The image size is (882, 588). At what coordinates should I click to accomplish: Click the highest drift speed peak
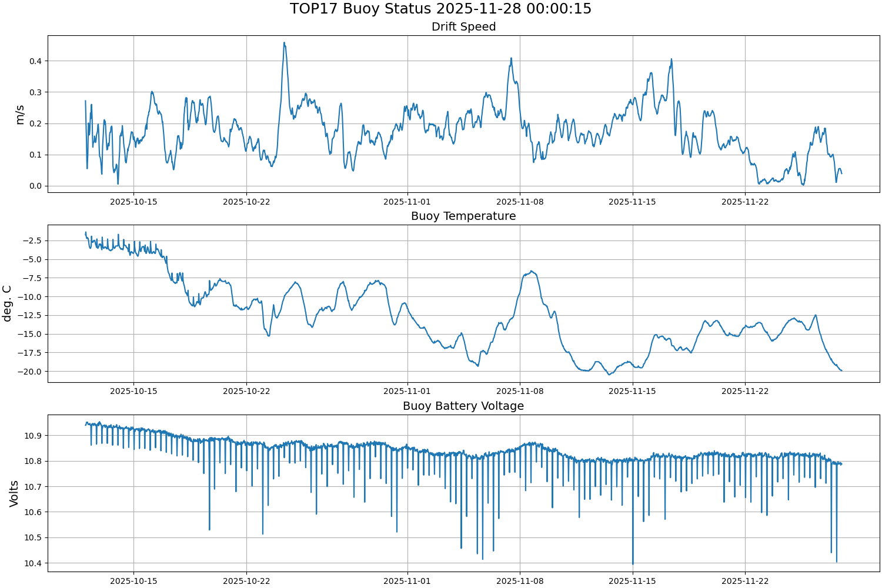[x=284, y=43]
